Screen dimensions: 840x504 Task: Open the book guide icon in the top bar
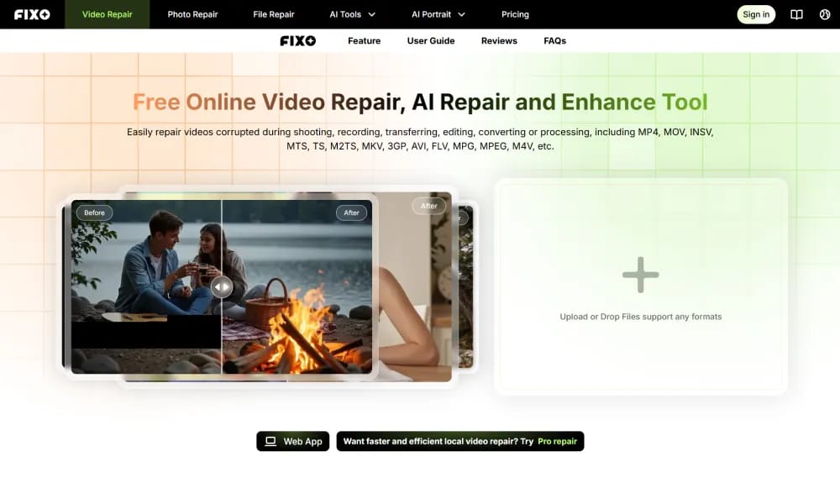tap(796, 14)
